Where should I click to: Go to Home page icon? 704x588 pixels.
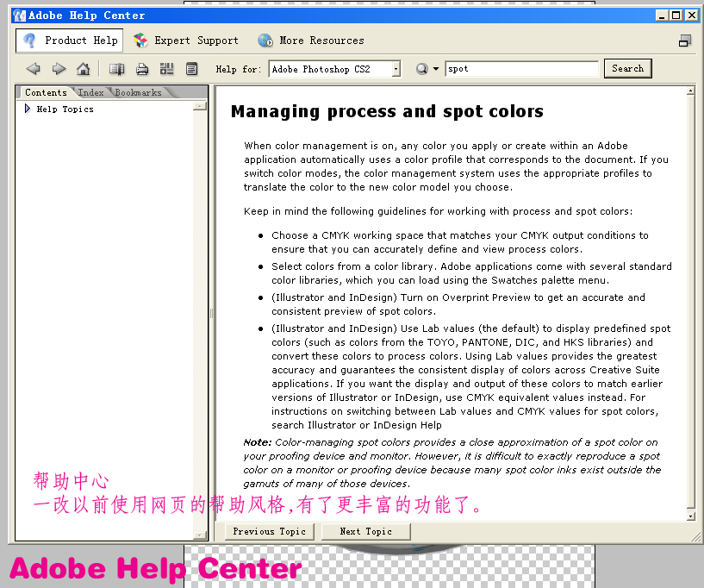83,69
